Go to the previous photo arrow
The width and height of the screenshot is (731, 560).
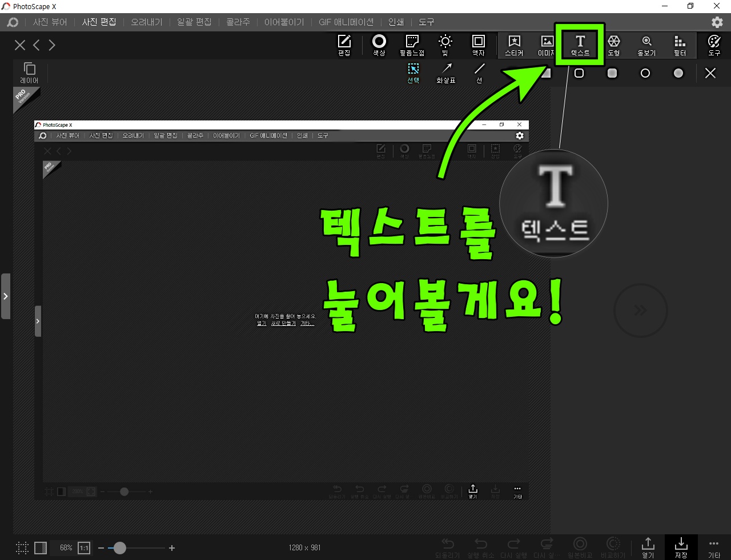(x=37, y=45)
